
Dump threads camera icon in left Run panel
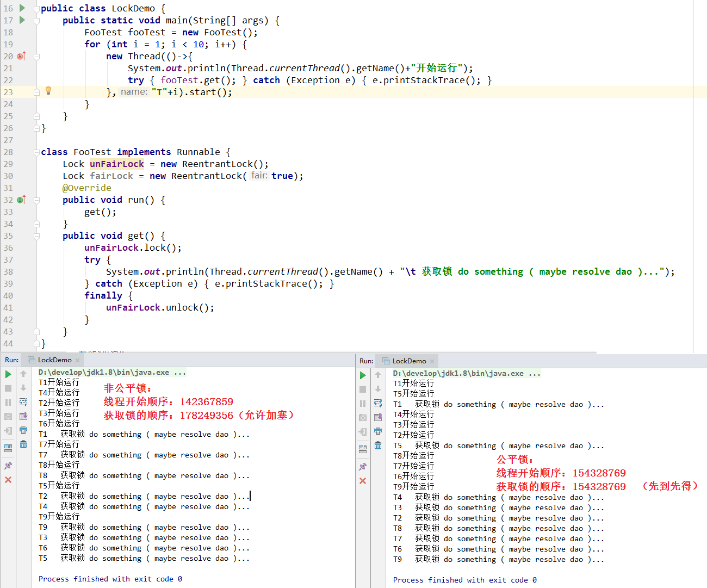pos(8,417)
